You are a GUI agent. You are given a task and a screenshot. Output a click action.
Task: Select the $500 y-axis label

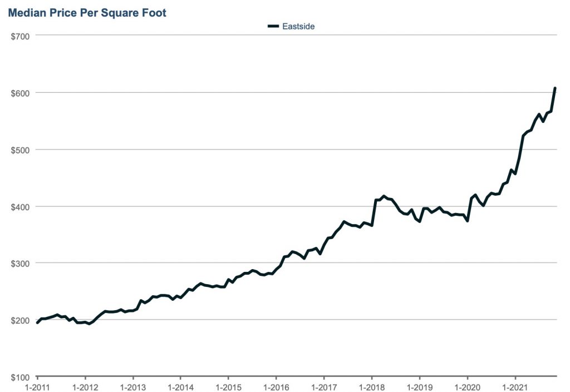19,150
